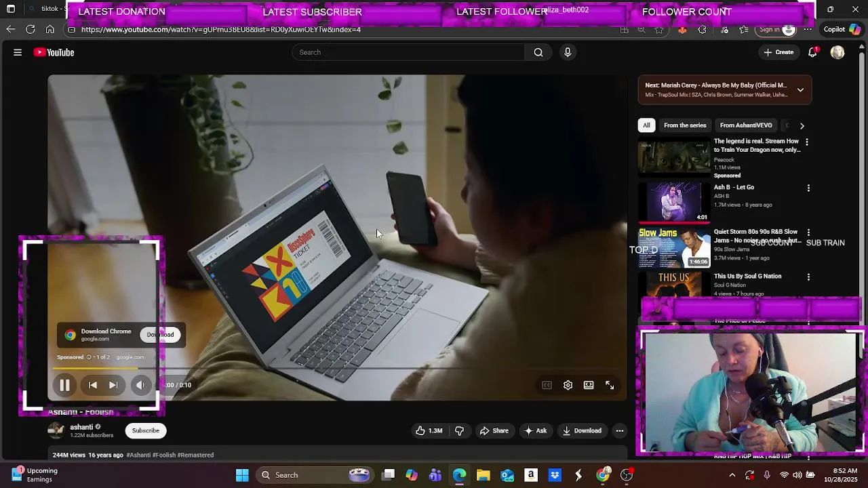Select the From the series chip
The height and width of the screenshot is (488, 868).
685,125
